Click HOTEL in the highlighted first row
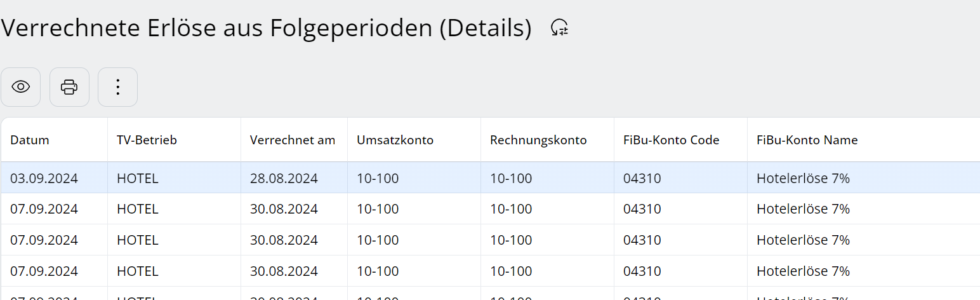This screenshot has height=300, width=980. (137, 179)
